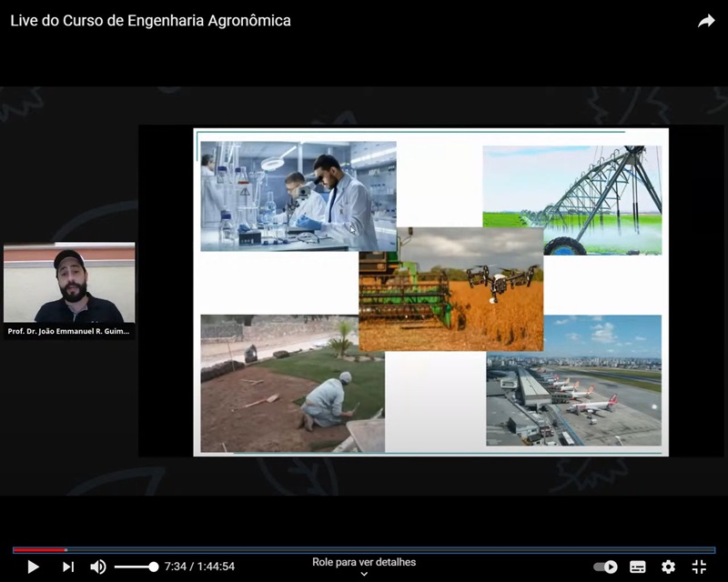
Task: Click the airport aerial photo on slide
Action: pos(574,381)
